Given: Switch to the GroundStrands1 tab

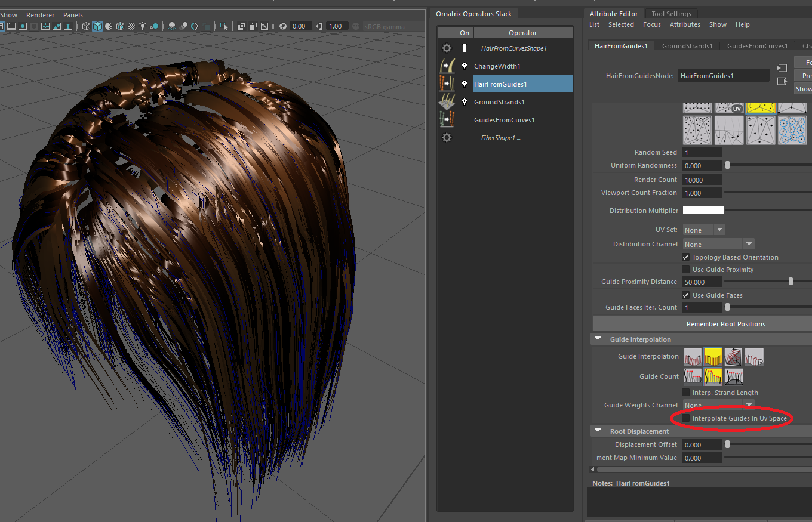Looking at the screenshot, I should point(687,46).
